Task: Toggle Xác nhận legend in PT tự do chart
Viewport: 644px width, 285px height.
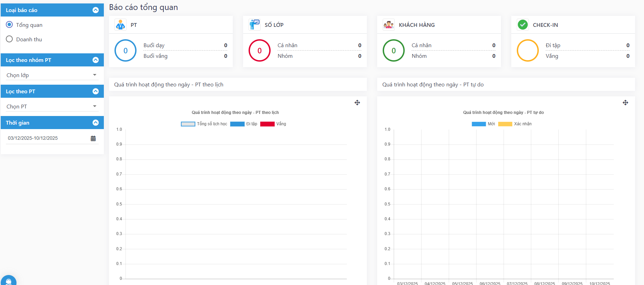Action: tap(515, 124)
